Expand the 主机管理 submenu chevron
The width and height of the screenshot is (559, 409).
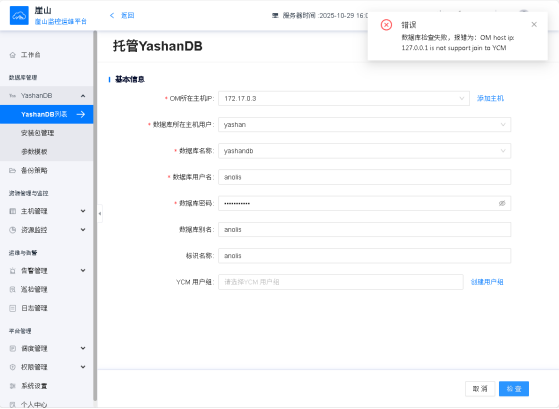tap(83, 211)
